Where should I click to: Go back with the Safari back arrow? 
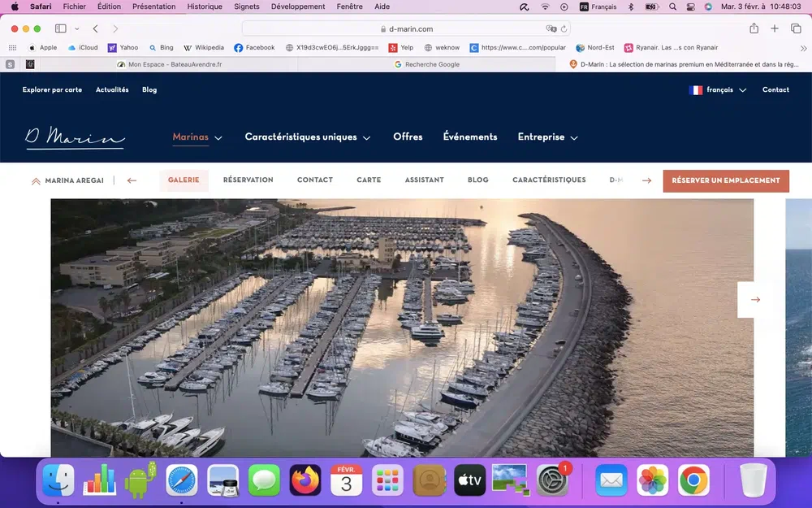tap(95, 28)
